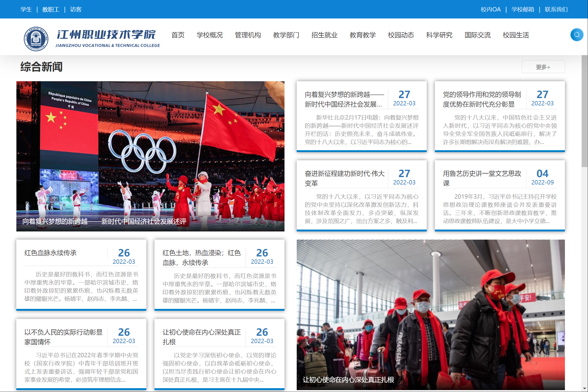Open the 更多+ news button
Viewport: 588px width, 392px height.
tap(543, 67)
